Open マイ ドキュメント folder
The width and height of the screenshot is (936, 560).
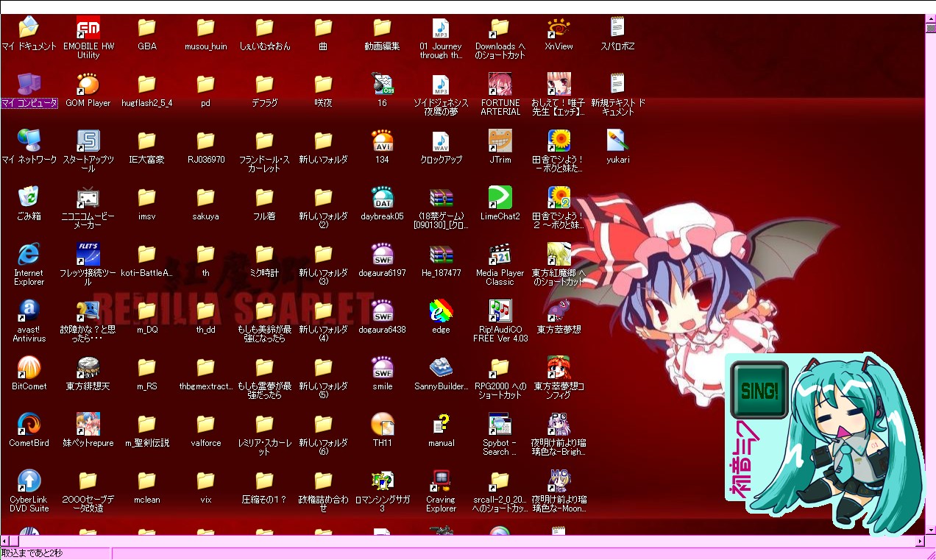[29, 29]
